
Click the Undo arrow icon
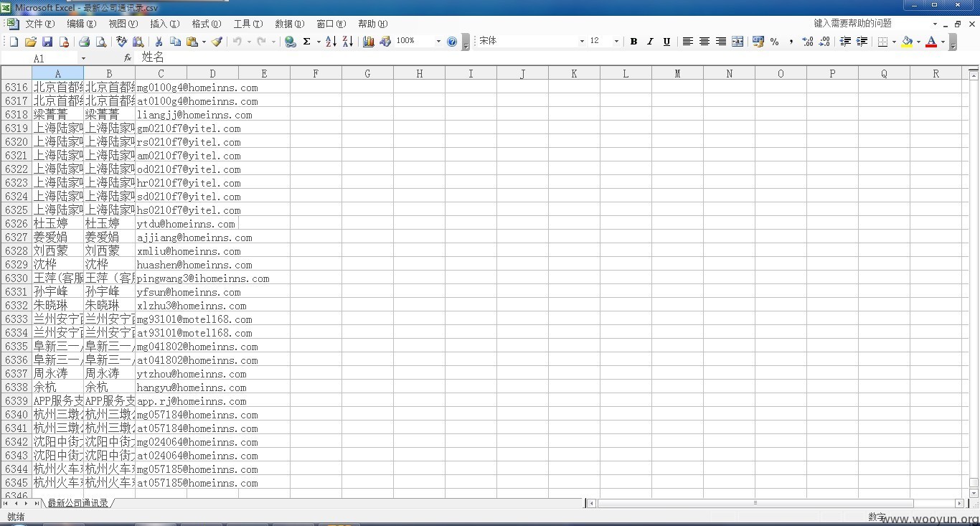click(237, 42)
